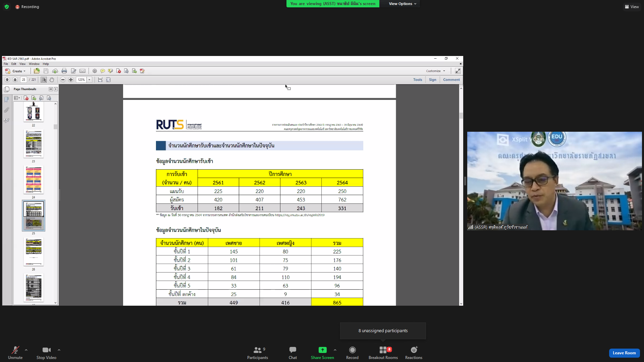Click the fit-width scrolling mode icon
The height and width of the screenshot is (362, 644).
point(100,80)
